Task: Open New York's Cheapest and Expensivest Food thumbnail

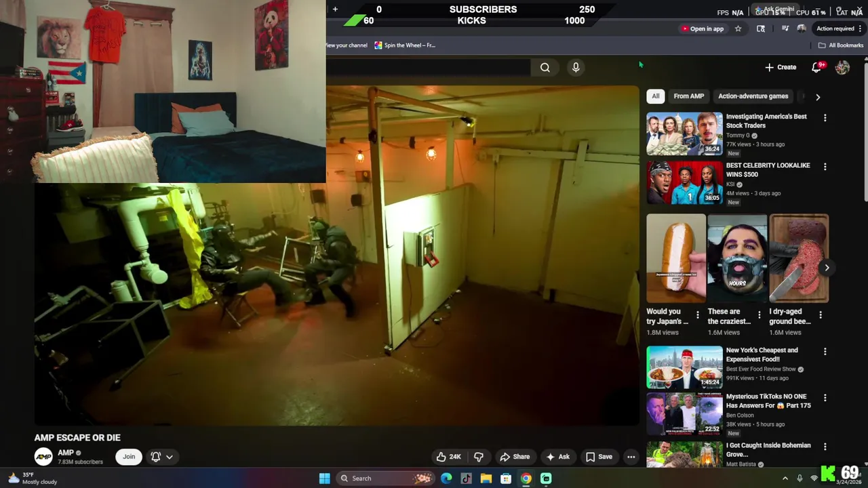Action: pyautogui.click(x=684, y=367)
